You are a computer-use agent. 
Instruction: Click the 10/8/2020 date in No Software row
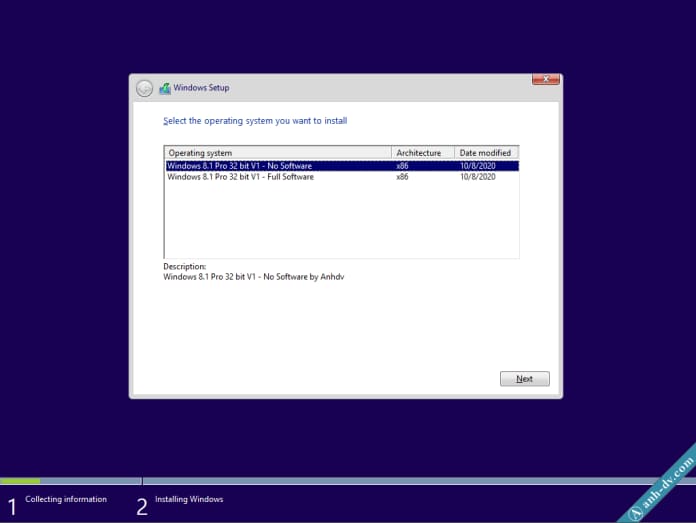click(477, 166)
